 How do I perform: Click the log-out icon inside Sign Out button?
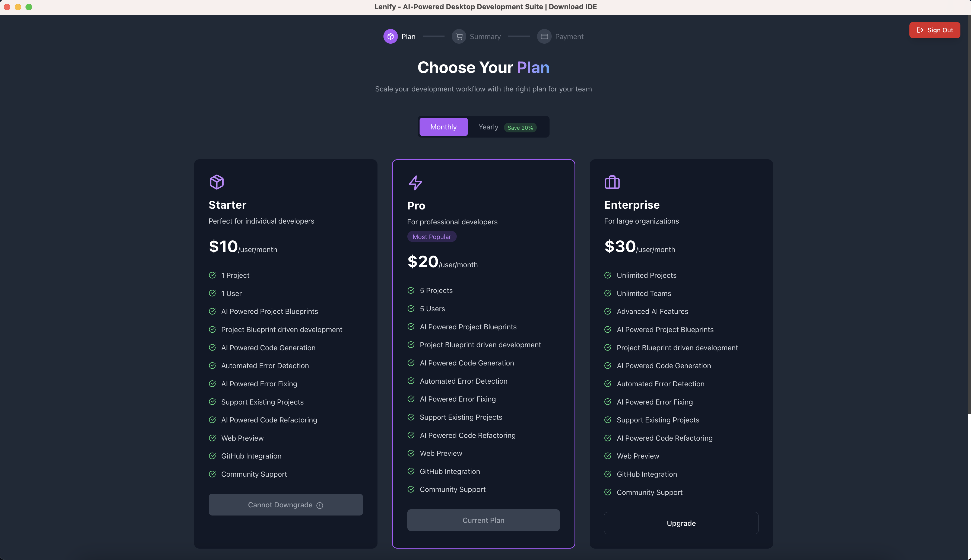point(920,30)
